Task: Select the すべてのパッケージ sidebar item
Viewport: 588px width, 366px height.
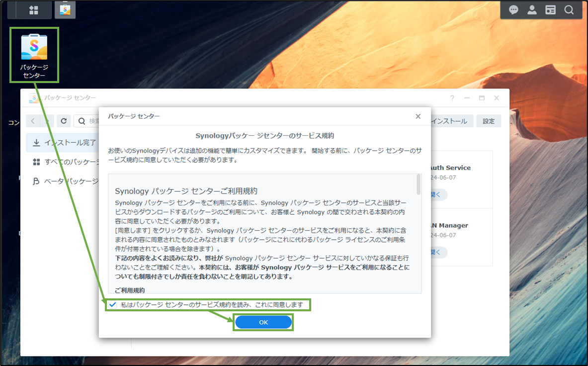Action: pyautogui.click(x=63, y=162)
